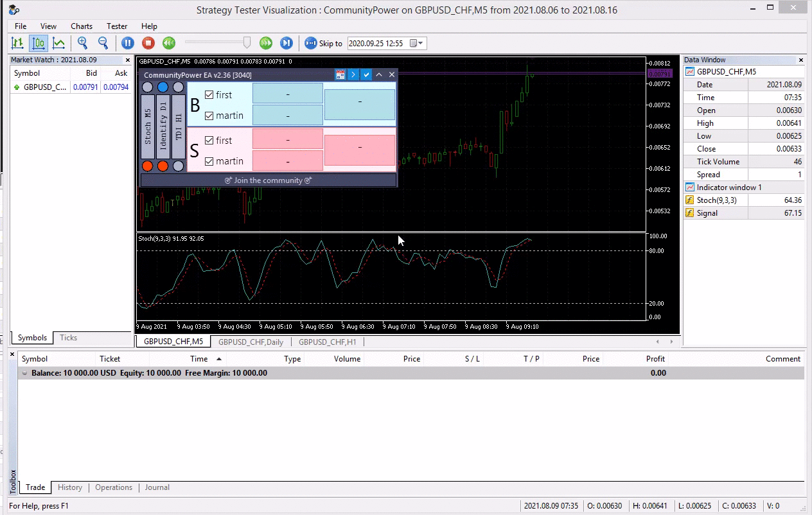Close the Market Watch panel
812x515 pixels.
point(128,60)
